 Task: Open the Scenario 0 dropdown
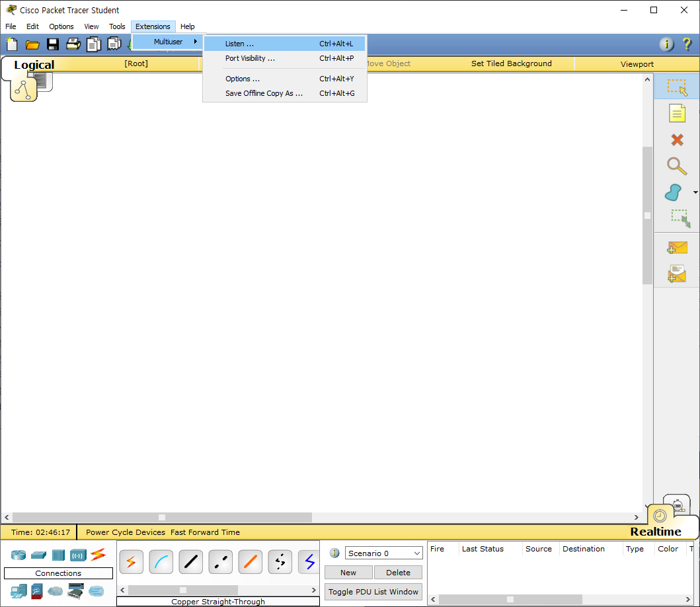(383, 553)
